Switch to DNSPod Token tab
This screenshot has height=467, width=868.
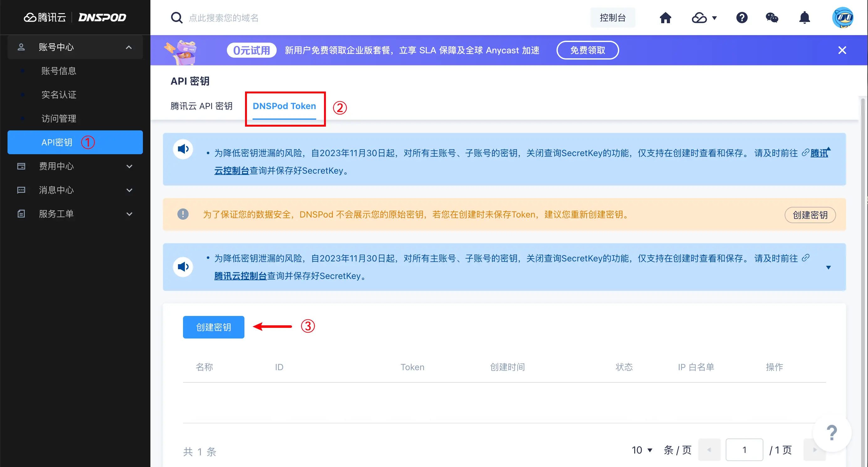(284, 106)
